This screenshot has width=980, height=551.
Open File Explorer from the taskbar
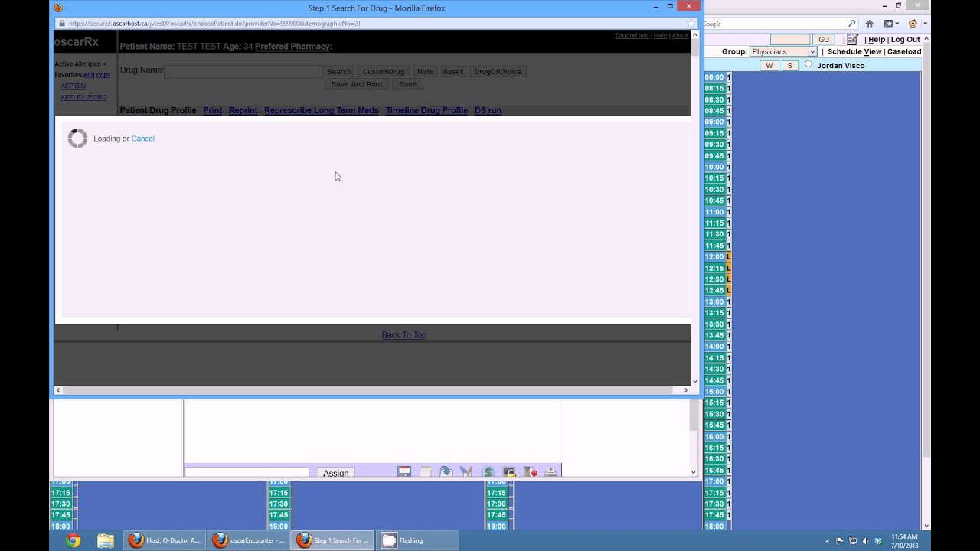(x=106, y=540)
